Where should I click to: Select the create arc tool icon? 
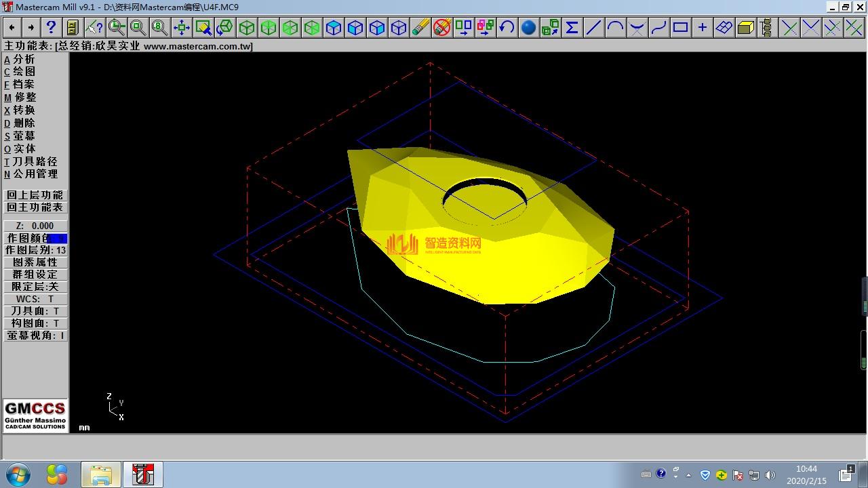coord(615,27)
